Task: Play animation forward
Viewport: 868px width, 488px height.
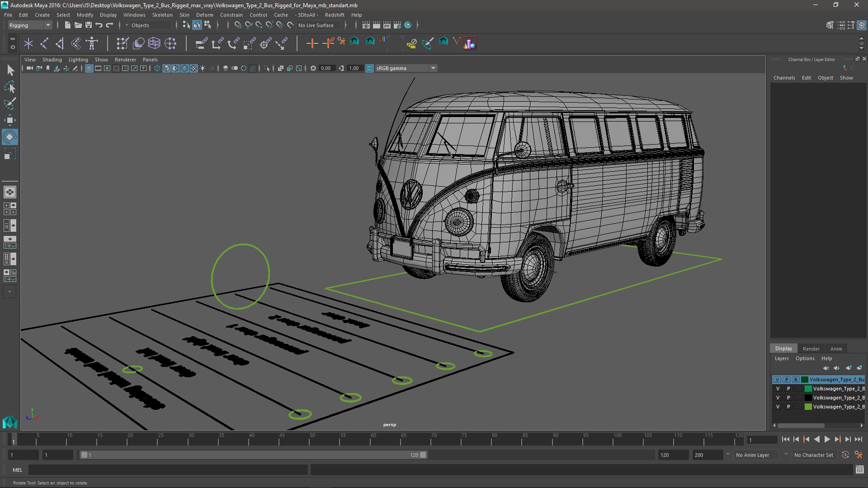Action: coord(827,439)
